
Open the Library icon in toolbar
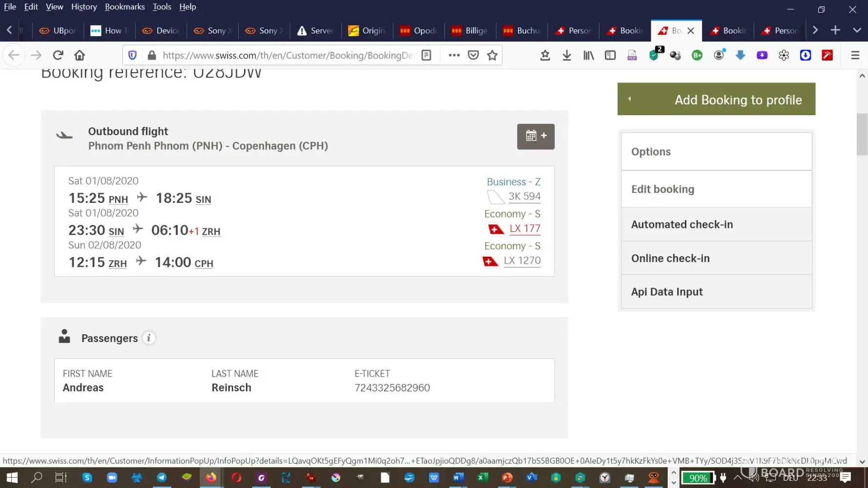click(588, 55)
